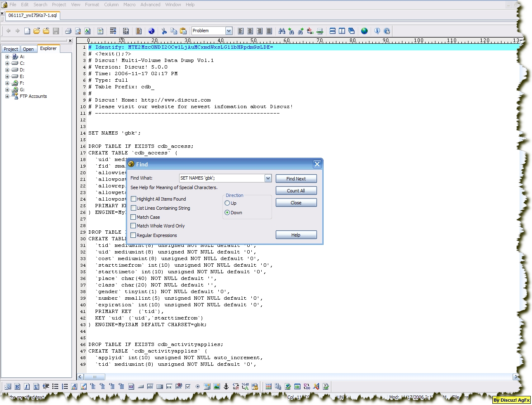Open Print Preview magnifier icon
Image resolution: width=532 pixels, height=405 pixels.
[78, 31]
